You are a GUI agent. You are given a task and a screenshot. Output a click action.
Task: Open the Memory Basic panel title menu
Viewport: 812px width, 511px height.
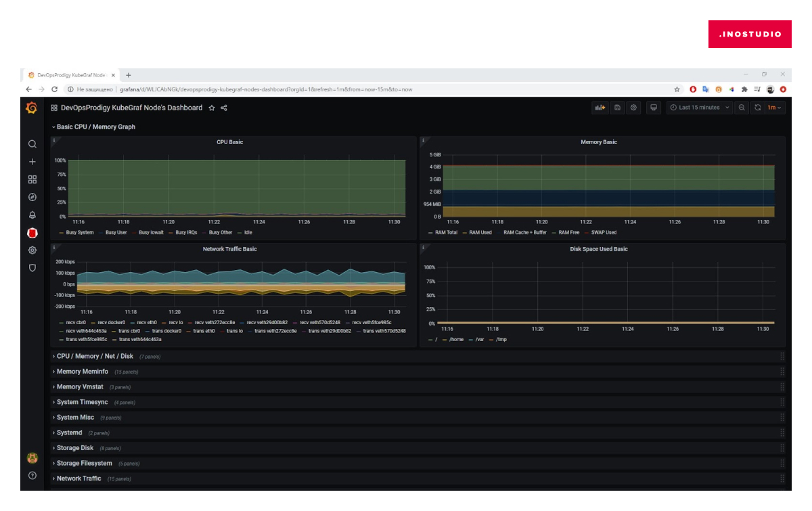[x=599, y=142]
